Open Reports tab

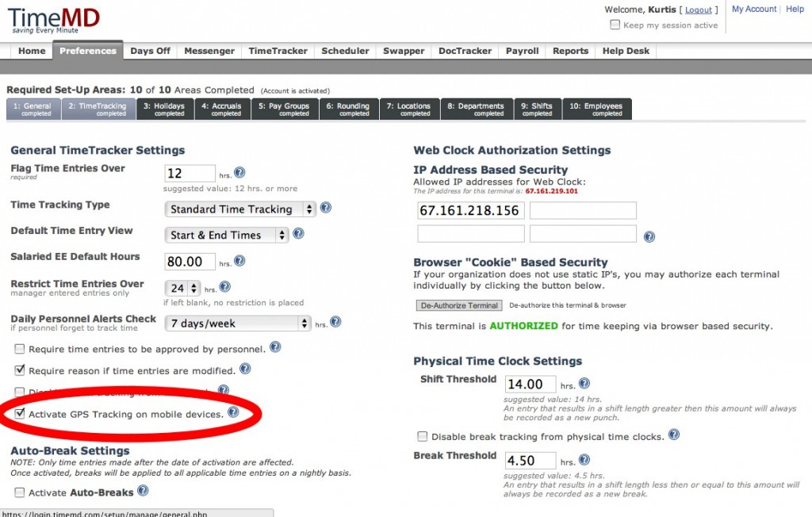[571, 51]
